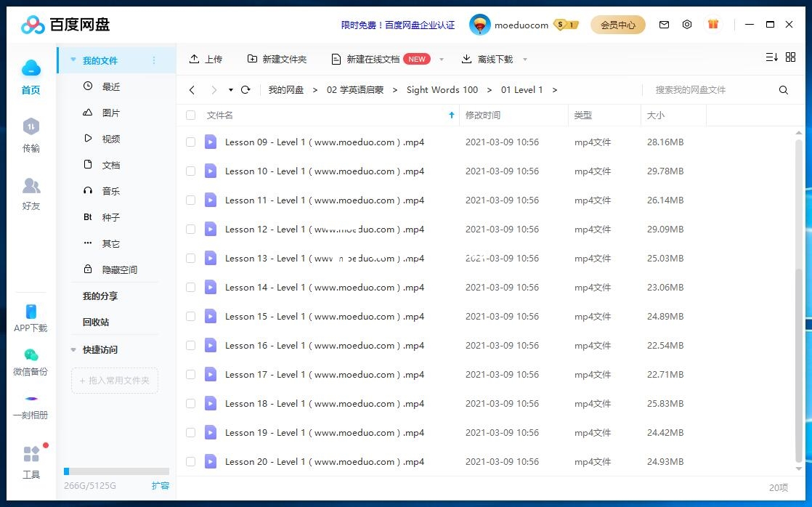812x507 pixels.
Task: Refresh the current folder view
Action: [246, 89]
